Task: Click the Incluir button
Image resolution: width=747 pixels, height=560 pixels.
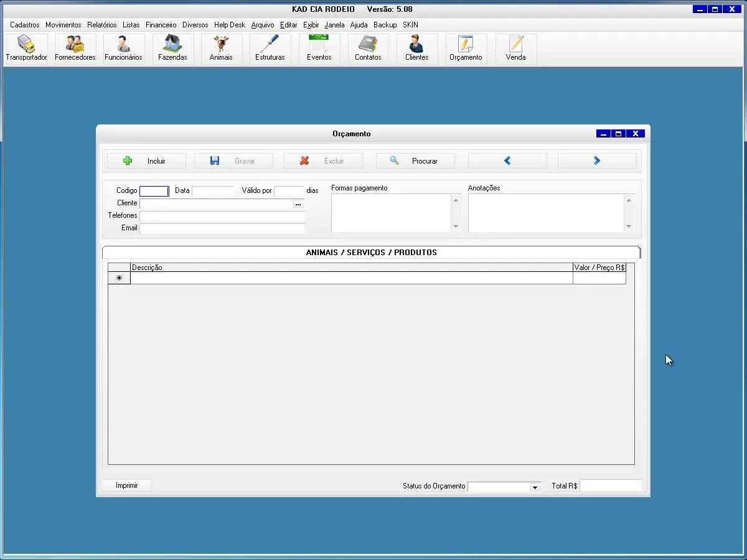Action: tap(146, 161)
